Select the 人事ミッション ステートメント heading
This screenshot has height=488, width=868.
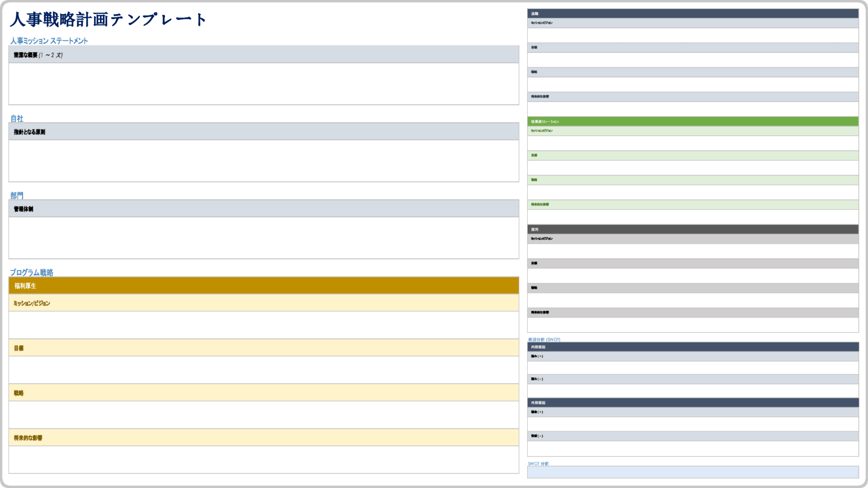point(49,41)
